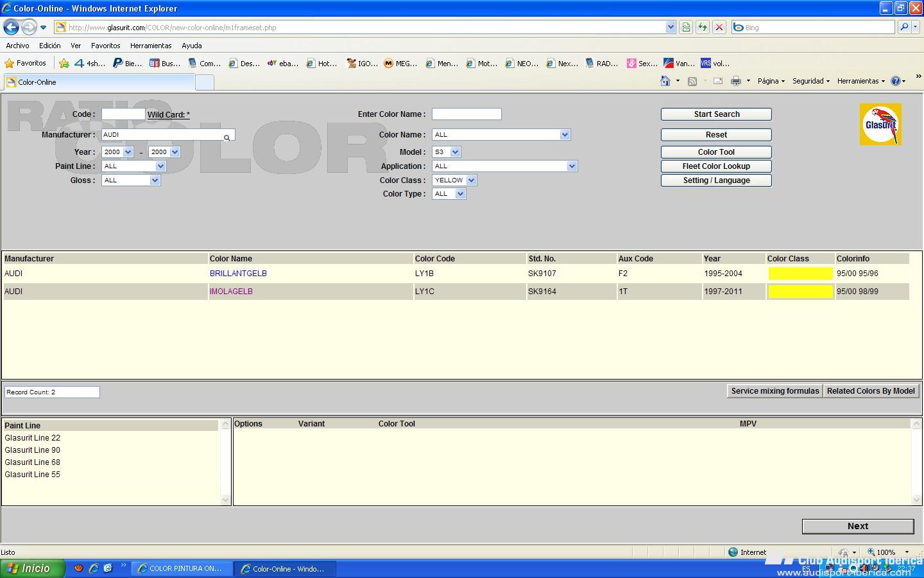Viewport: 924px width, 578px height.
Task: Click the Bing search magnifier icon
Action: pyautogui.click(x=903, y=27)
